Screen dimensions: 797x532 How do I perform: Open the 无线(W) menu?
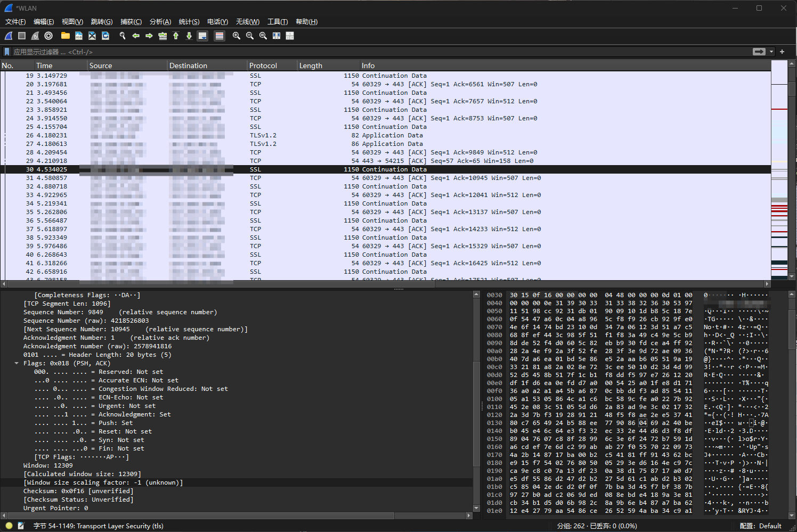point(248,22)
